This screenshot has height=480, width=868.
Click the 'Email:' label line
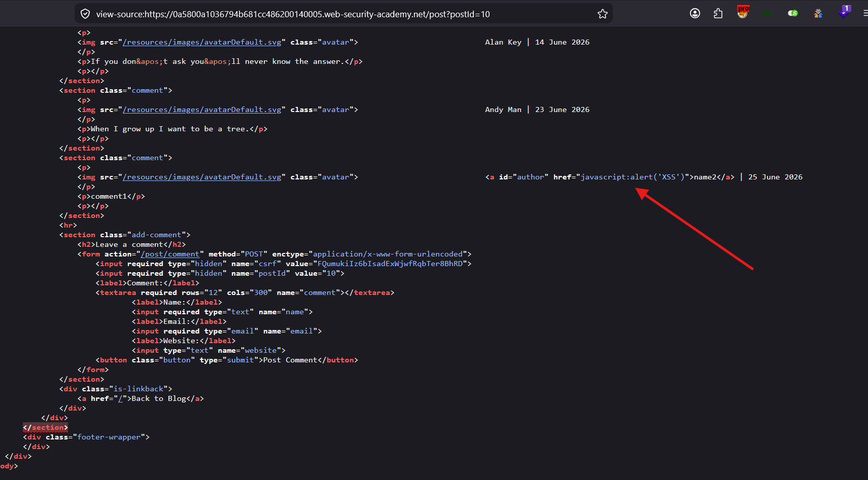pos(179,321)
